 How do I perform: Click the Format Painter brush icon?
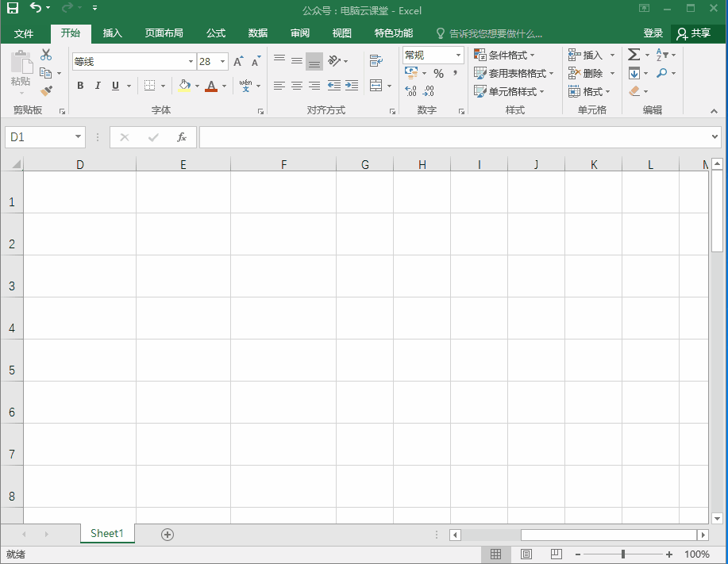pos(46,91)
